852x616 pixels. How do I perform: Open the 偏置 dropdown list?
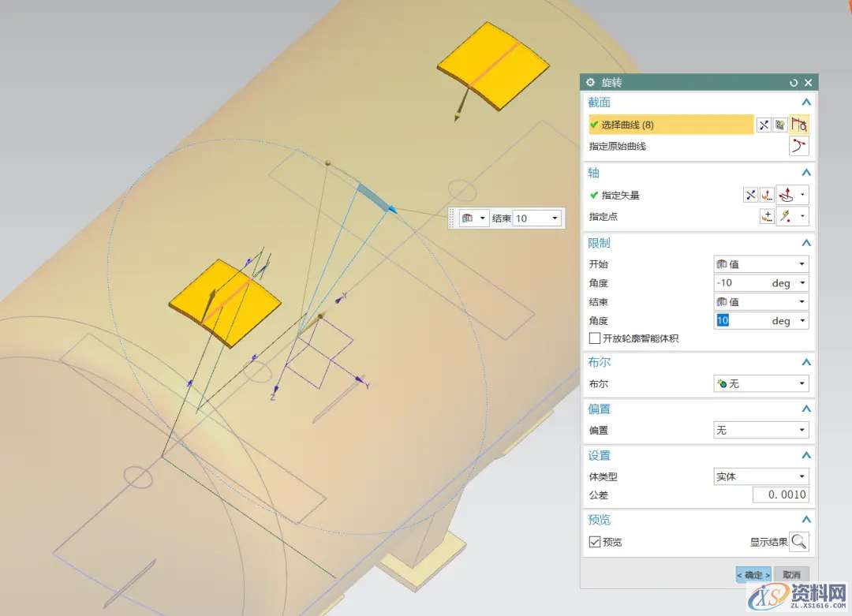click(760, 430)
